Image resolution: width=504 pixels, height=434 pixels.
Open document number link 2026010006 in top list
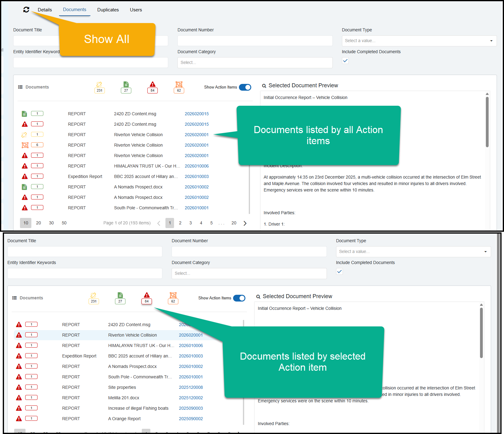(x=196, y=166)
